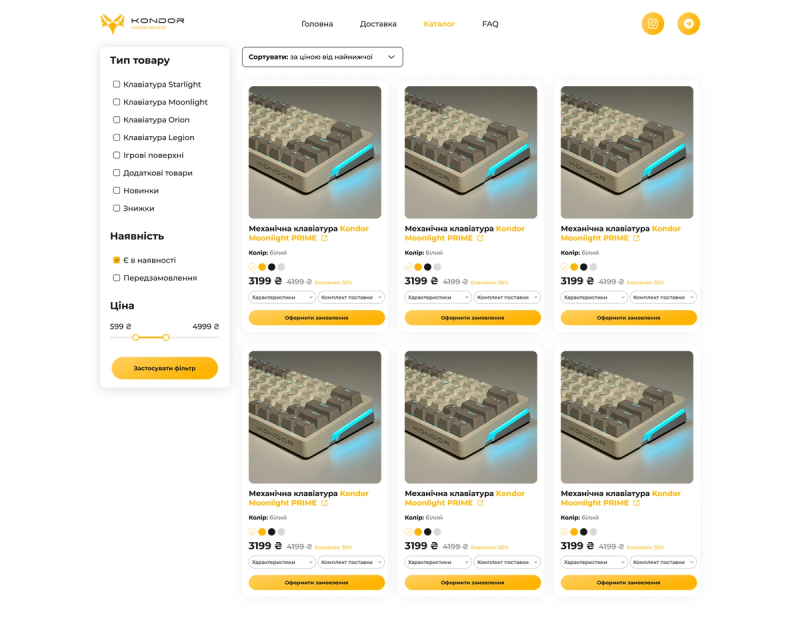
Task: Tick the Знижки filter checkbox
Action: point(116,208)
